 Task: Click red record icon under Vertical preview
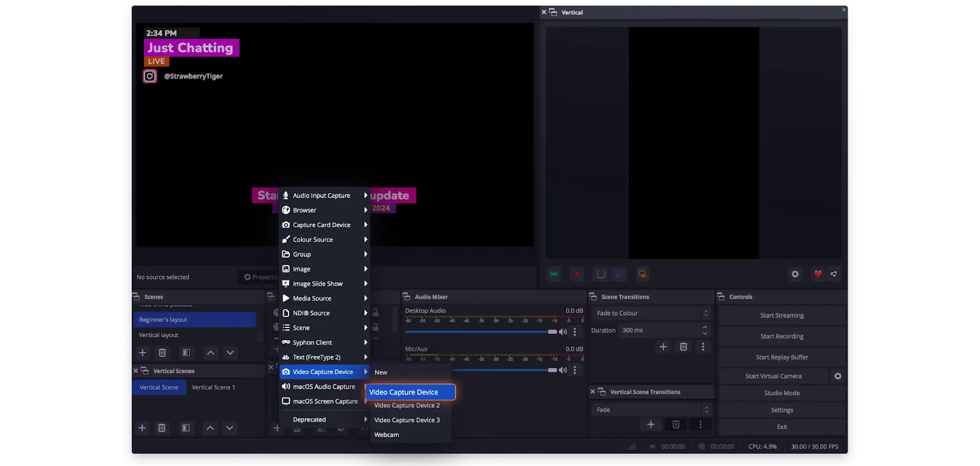click(x=576, y=274)
